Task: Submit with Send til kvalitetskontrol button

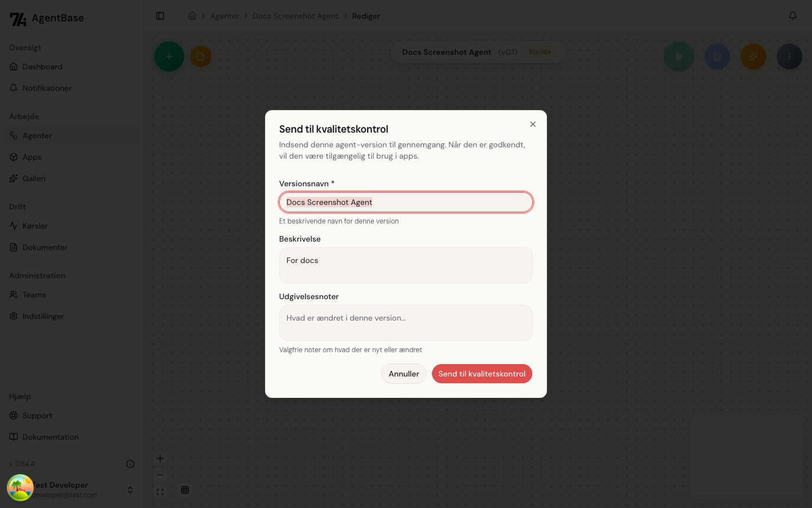Action: click(x=482, y=374)
